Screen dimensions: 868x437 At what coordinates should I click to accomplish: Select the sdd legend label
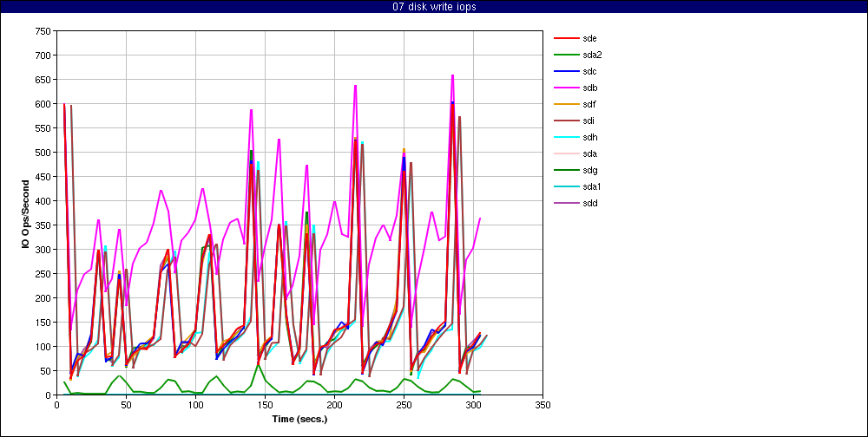590,204
